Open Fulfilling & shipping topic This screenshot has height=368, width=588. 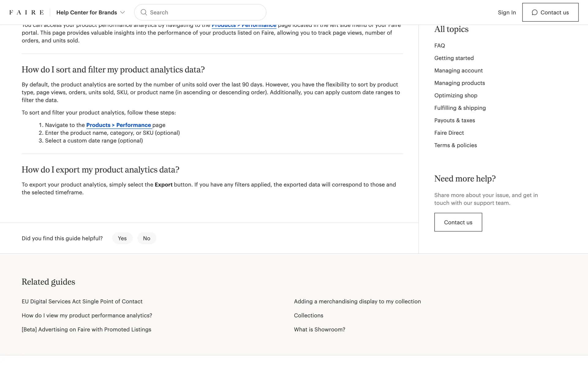[x=460, y=108]
